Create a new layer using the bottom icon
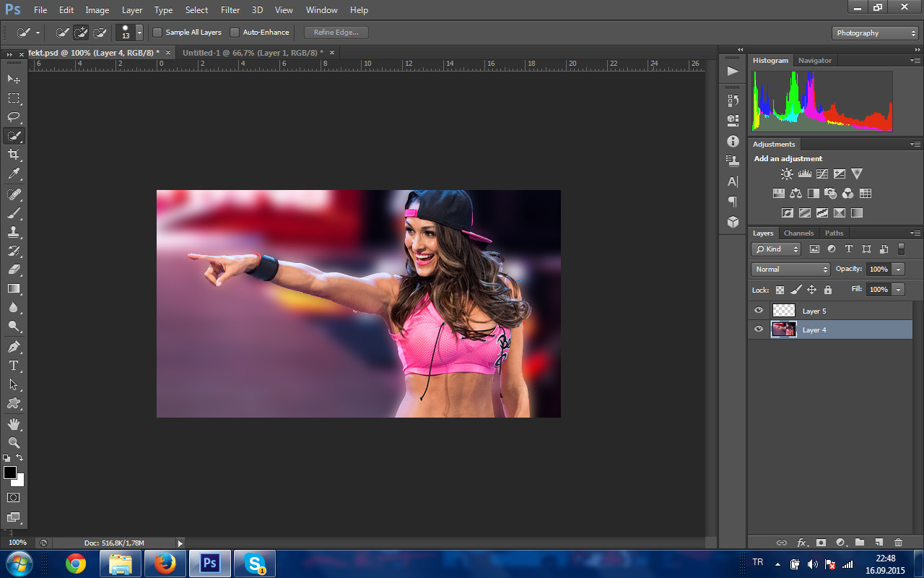The image size is (924, 578). pos(879,543)
